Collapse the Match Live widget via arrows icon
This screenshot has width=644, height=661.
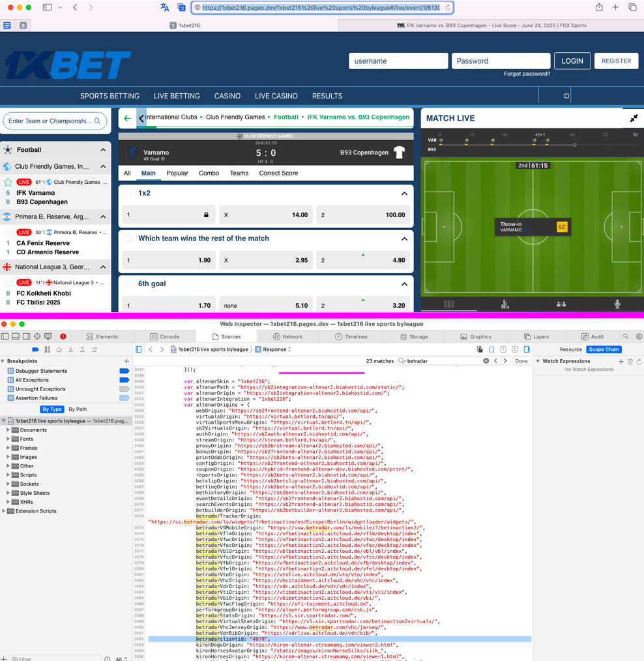tap(634, 118)
